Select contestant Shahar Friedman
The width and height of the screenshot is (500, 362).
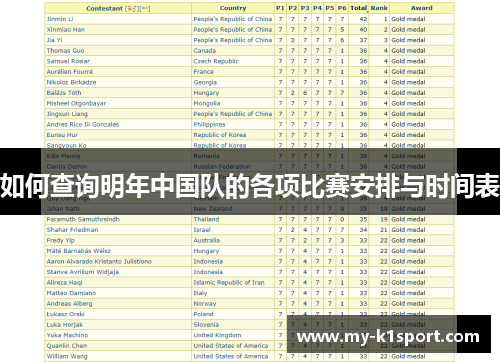click(x=72, y=230)
